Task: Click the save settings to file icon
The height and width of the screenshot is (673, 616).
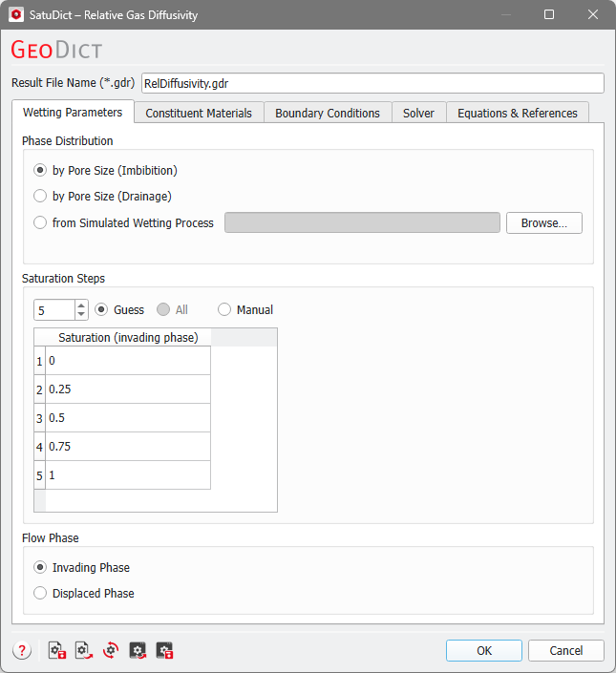Action: (57, 651)
